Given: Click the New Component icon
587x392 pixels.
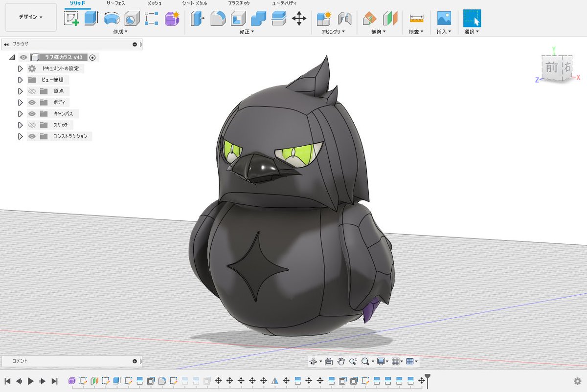Looking at the screenshot, I should coord(324,19).
